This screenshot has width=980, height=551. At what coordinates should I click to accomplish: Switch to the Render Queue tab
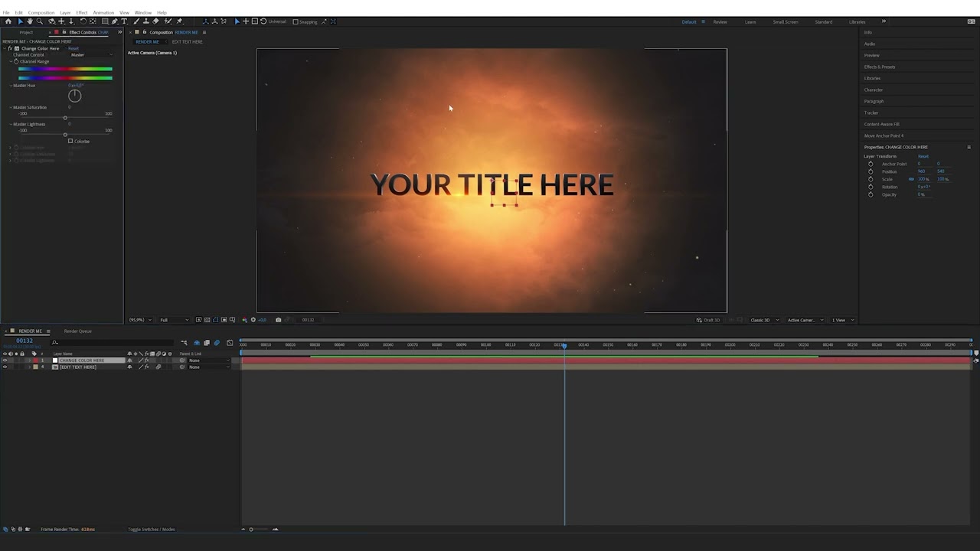point(77,331)
